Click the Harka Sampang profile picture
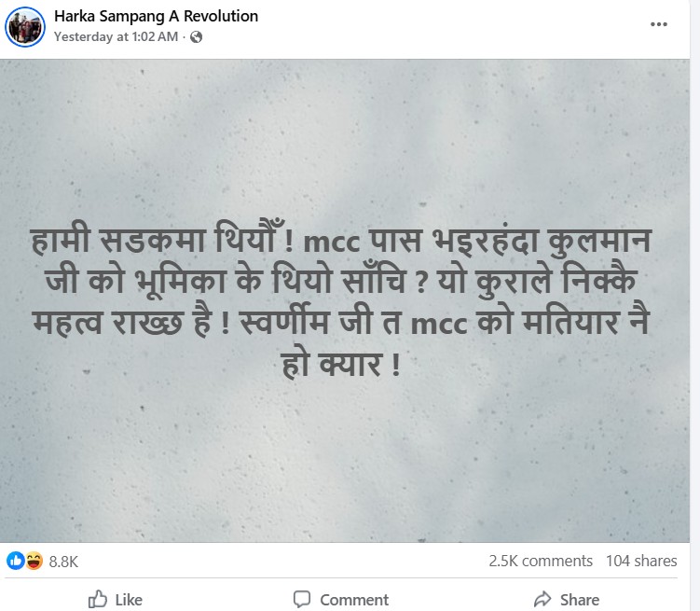The image size is (700, 611). click(x=25, y=27)
